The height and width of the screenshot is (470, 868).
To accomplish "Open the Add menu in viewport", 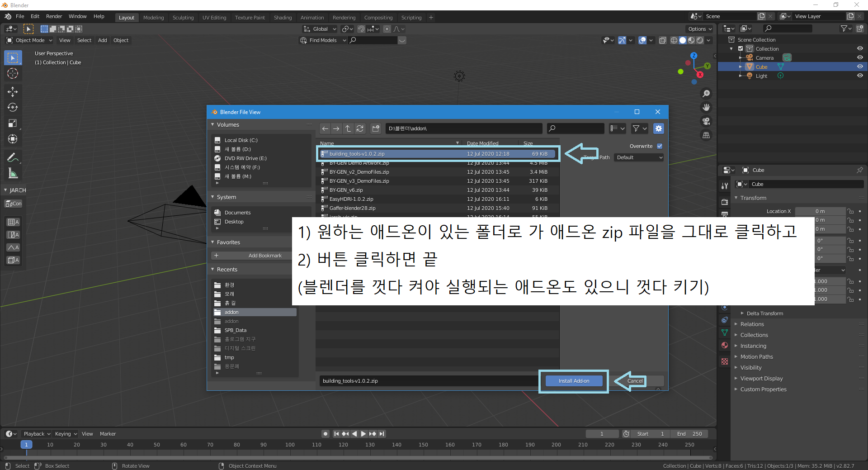I will [103, 40].
